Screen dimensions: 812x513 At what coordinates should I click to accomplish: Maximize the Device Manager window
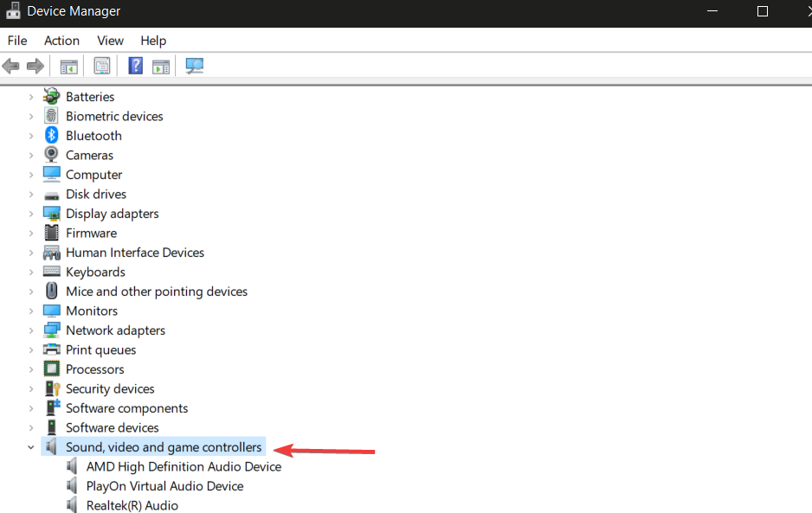763,11
